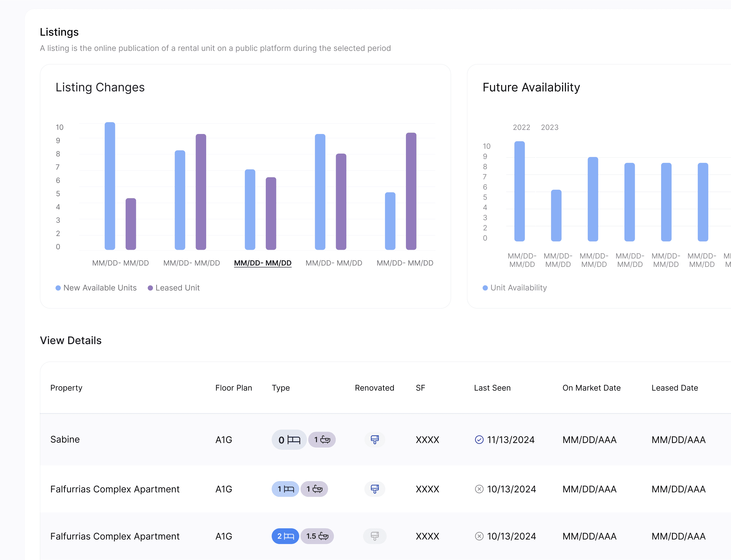Viewport: 731px width, 560px height.
Task: Click the Listing Changes chart title
Action: click(100, 87)
